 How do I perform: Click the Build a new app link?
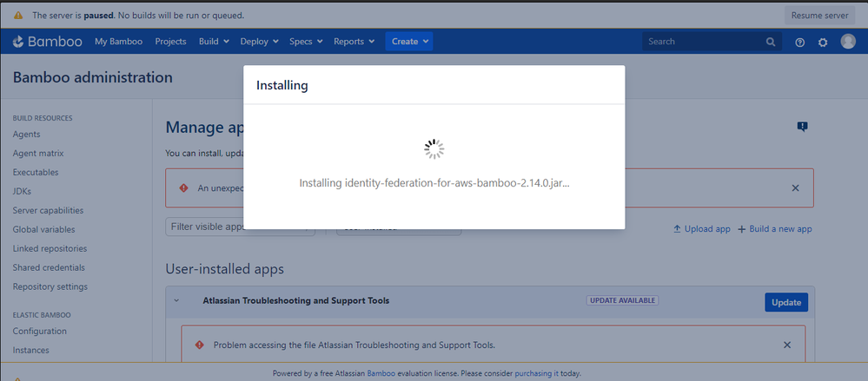click(780, 229)
